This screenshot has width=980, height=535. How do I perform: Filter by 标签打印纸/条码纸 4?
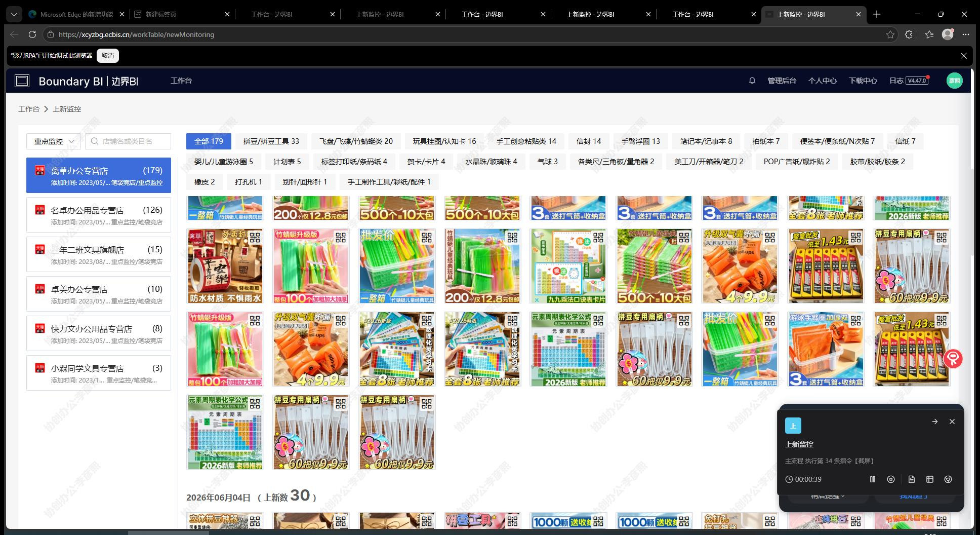[354, 162]
